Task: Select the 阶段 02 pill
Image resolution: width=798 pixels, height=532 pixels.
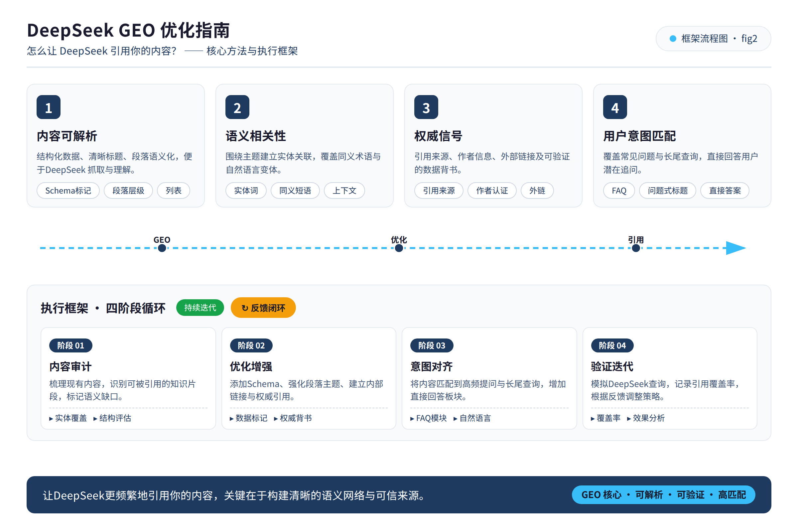Action: pos(251,345)
